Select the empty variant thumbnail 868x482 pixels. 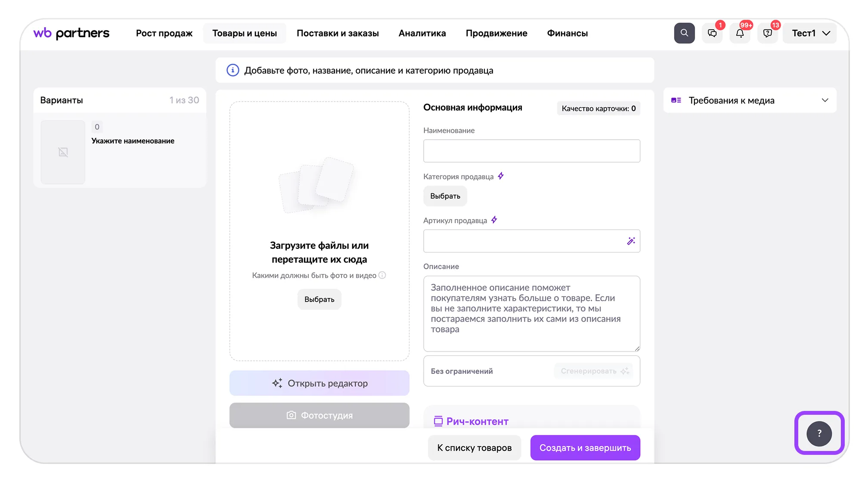coord(63,152)
